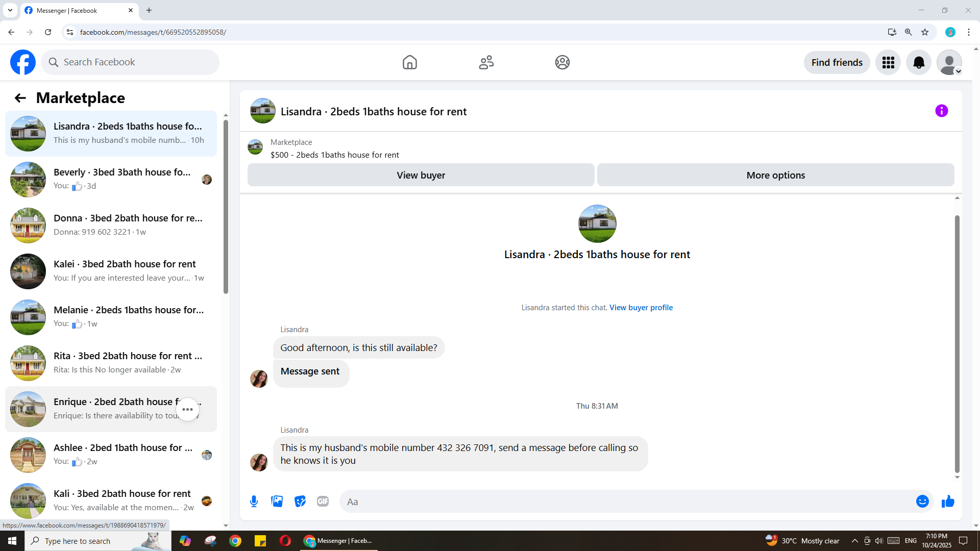980x551 pixels.
Task: Follow the View buyer profile link
Action: click(x=641, y=308)
